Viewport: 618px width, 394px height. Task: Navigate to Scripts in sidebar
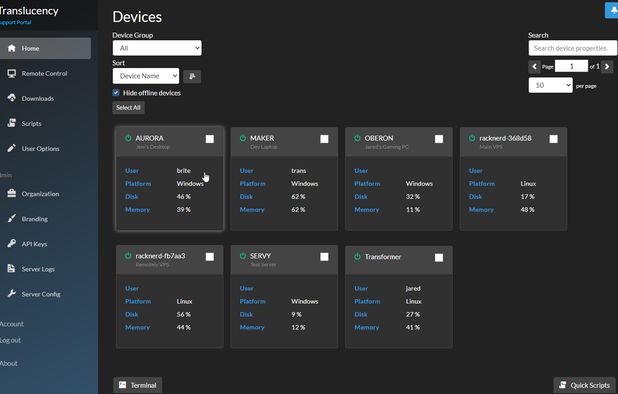(x=32, y=123)
